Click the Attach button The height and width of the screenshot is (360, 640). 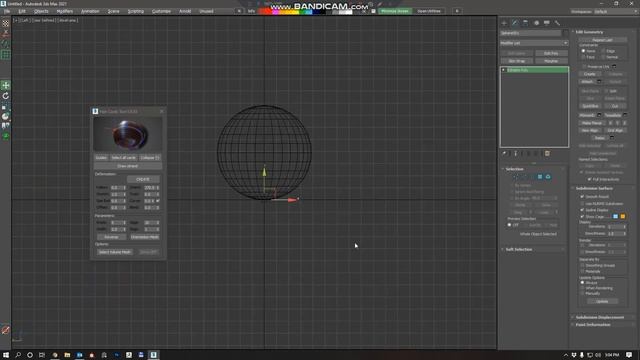(x=587, y=82)
